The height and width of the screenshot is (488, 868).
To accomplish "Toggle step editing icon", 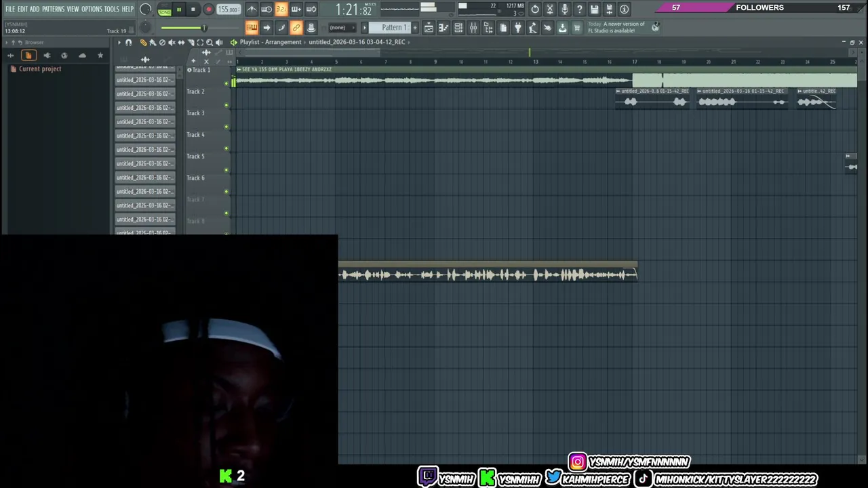I will pos(281,28).
